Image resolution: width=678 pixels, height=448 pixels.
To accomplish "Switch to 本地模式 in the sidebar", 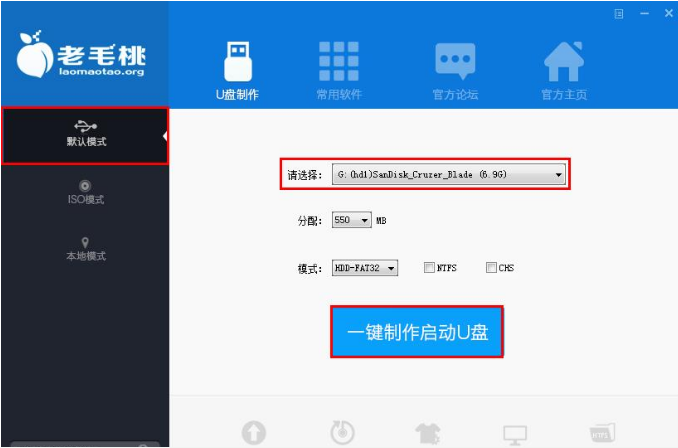I will (x=86, y=249).
